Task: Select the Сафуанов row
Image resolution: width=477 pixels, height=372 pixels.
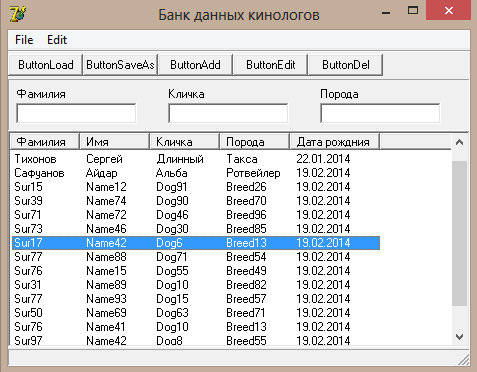Action: pyautogui.click(x=196, y=173)
